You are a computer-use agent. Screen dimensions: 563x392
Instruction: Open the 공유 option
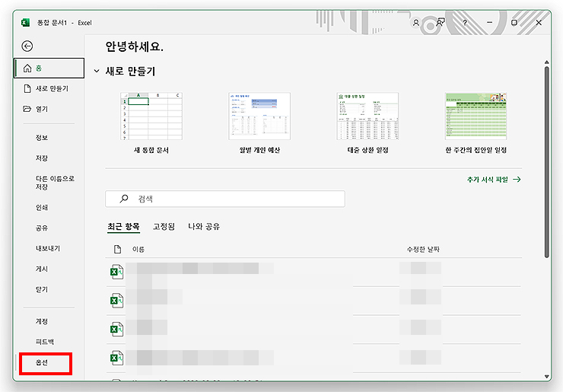point(42,228)
